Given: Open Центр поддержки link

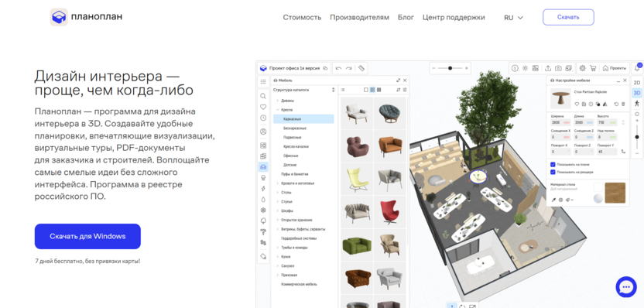Looking at the screenshot, I should 454,17.
